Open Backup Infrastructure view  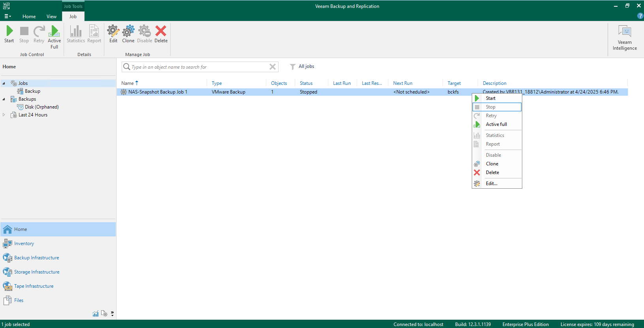[58, 258]
